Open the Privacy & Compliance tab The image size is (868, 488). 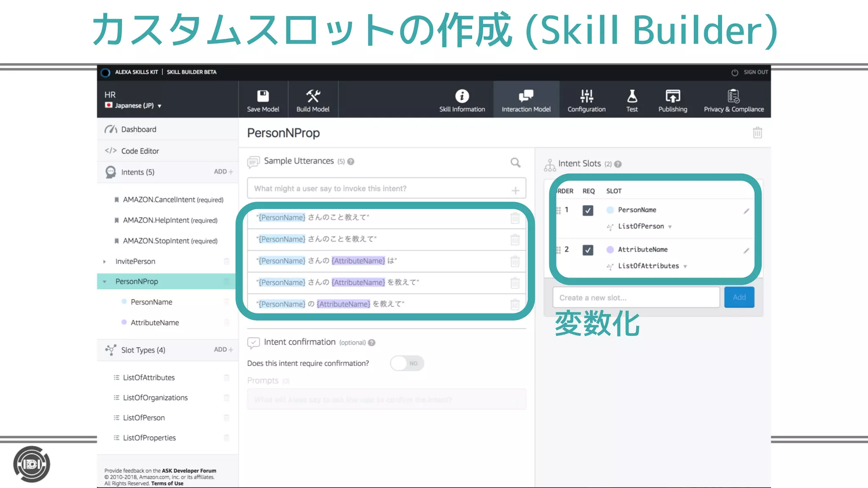(x=734, y=101)
